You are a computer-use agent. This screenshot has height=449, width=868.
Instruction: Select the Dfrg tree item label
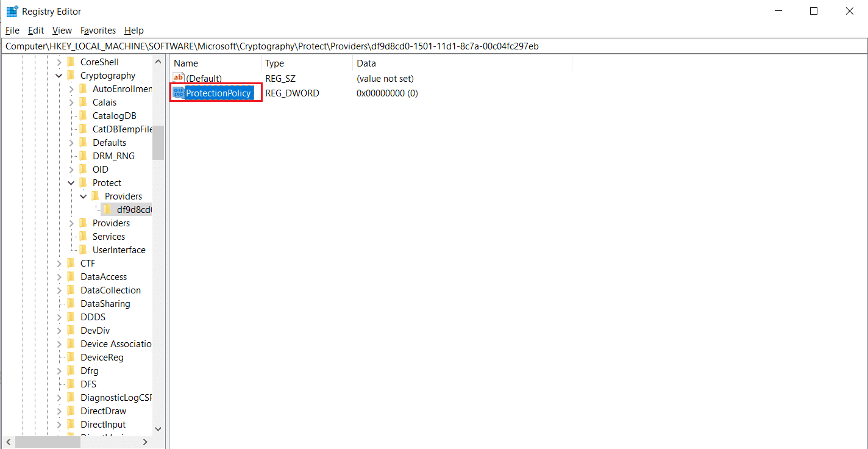pyautogui.click(x=90, y=371)
